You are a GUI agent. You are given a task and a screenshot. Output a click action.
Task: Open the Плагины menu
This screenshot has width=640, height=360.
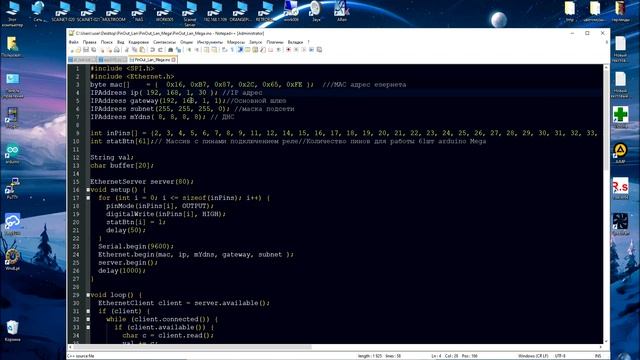pos(275,42)
